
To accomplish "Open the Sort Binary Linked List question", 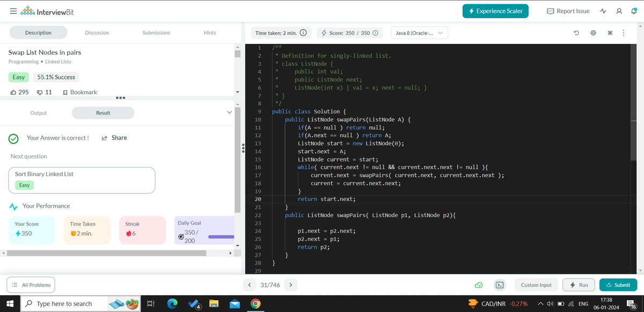I will point(82,180).
